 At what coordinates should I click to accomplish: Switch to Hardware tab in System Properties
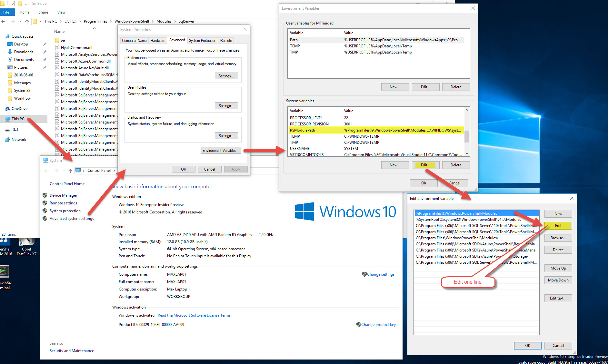tap(158, 41)
